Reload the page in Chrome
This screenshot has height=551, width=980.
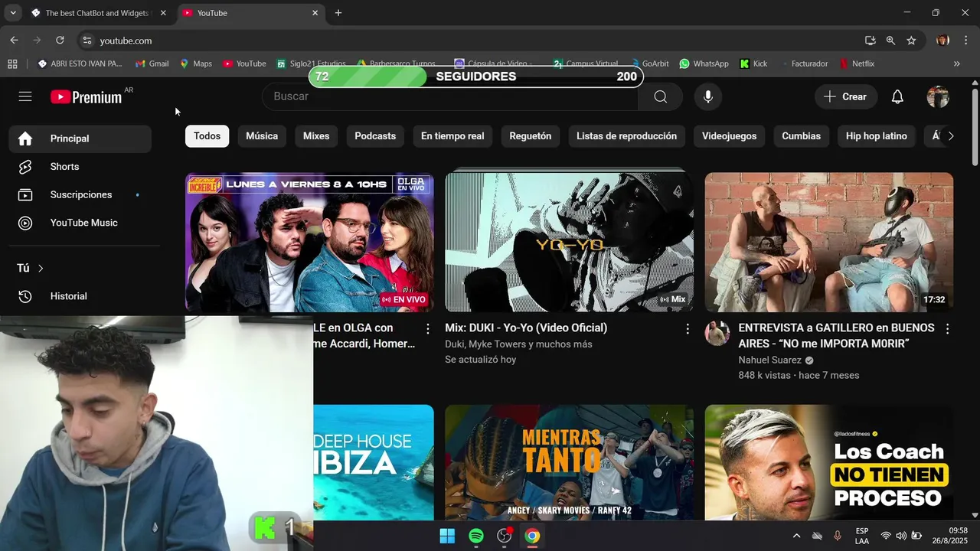pyautogui.click(x=60, y=41)
